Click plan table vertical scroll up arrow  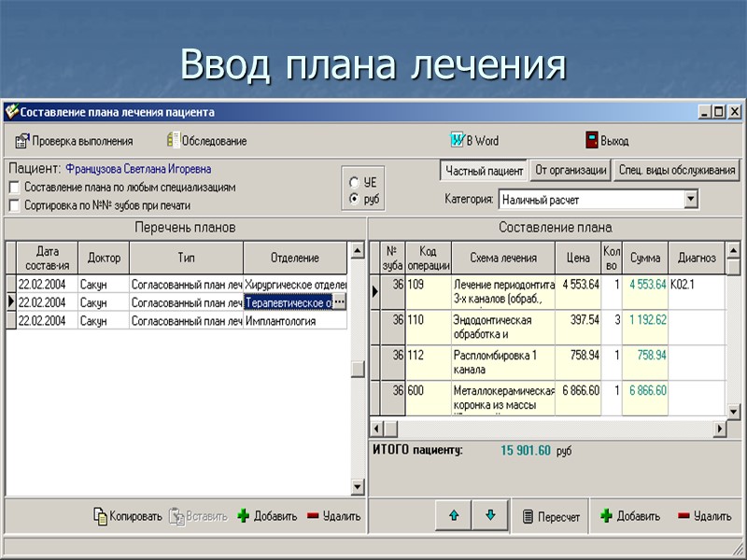coord(734,250)
